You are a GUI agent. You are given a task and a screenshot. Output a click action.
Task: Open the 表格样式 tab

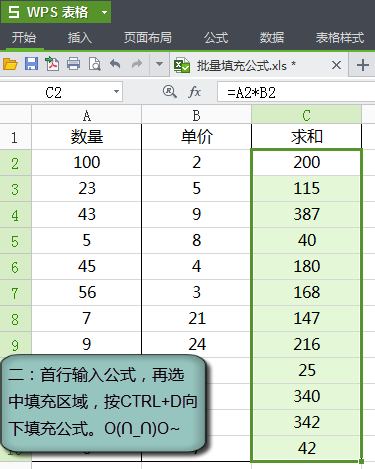(340, 37)
